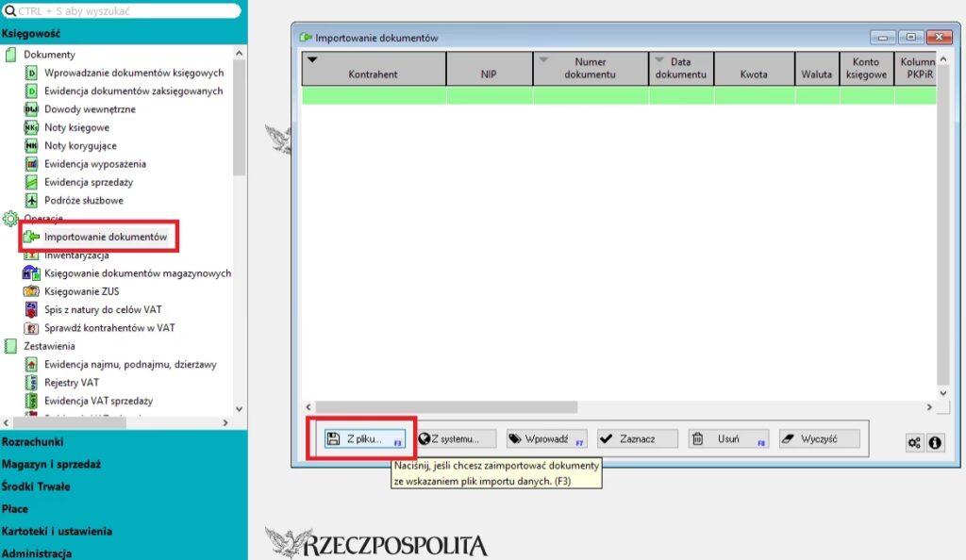The image size is (966, 560).
Task: Open the Kartoteki i ustawienia module
Action: click(57, 532)
